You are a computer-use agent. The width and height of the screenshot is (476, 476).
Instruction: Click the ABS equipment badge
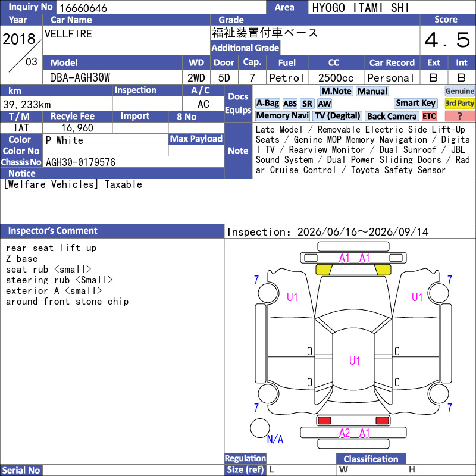pos(290,104)
